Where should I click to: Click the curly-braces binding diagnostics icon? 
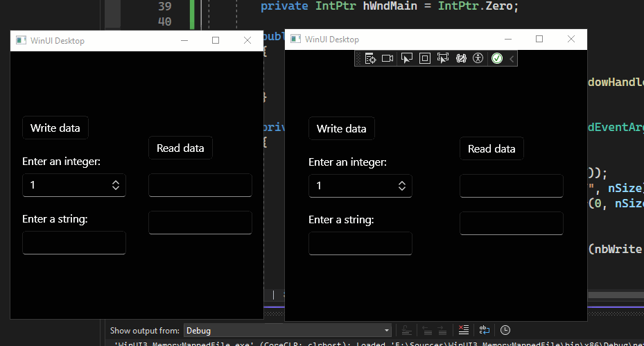tap(461, 58)
